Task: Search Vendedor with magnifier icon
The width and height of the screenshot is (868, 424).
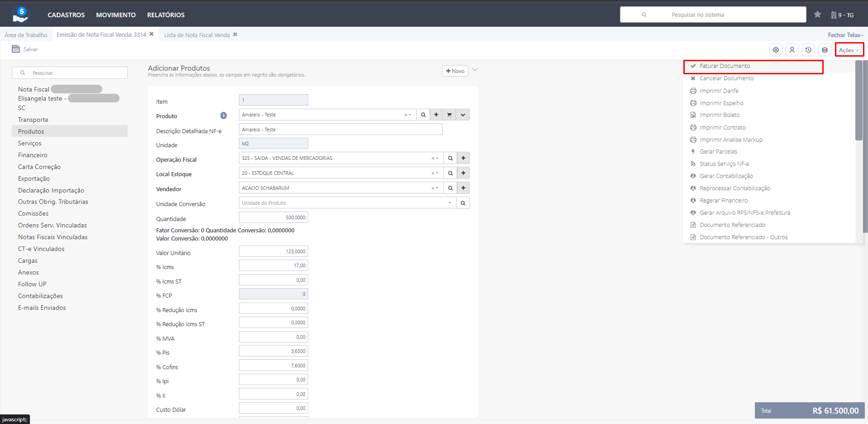Action: tap(450, 188)
